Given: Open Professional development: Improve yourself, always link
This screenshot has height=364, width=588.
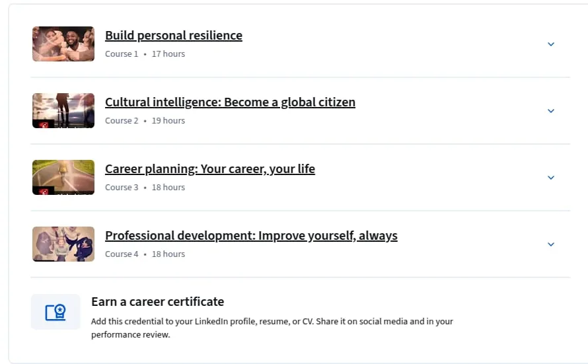Looking at the screenshot, I should 251,235.
